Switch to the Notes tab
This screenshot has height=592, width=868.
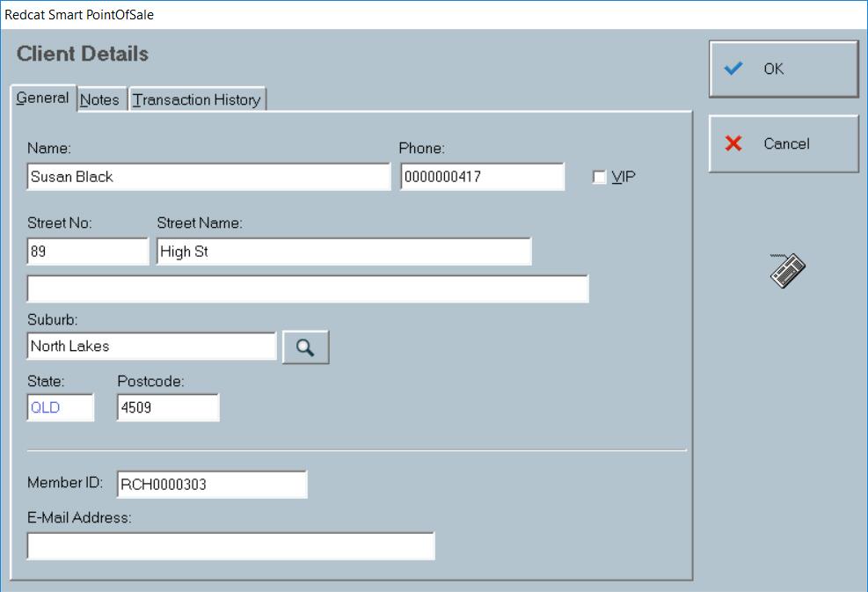(x=99, y=99)
